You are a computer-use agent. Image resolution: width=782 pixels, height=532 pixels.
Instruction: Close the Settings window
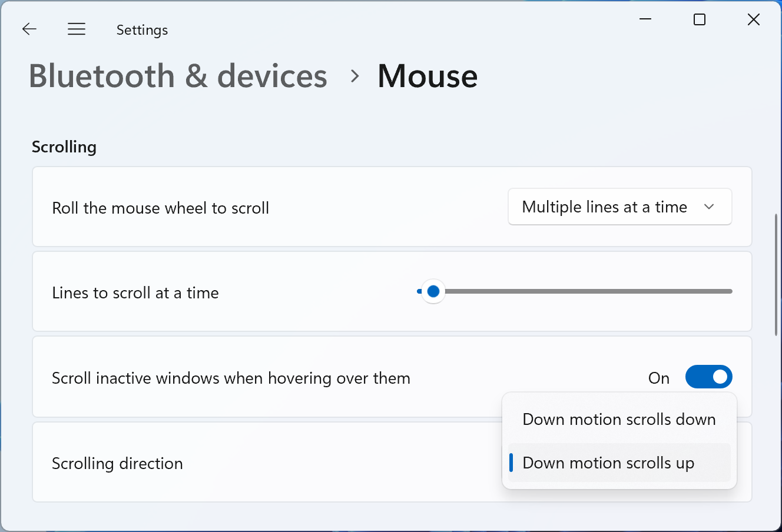753,19
